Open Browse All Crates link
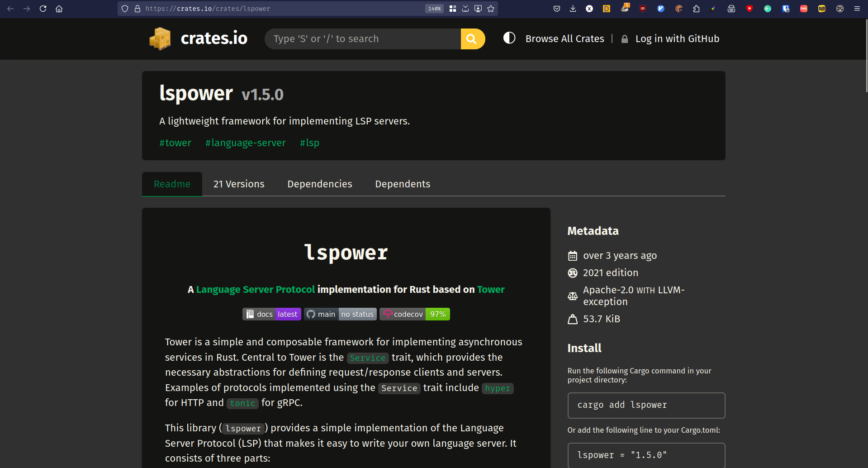 564,39
